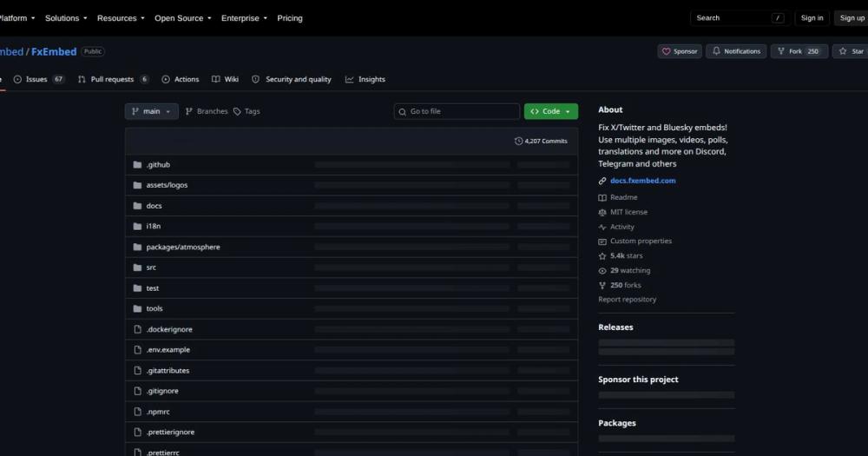Screen dimensions: 868x456
Task: Expand the Open Source menu
Action: point(182,18)
